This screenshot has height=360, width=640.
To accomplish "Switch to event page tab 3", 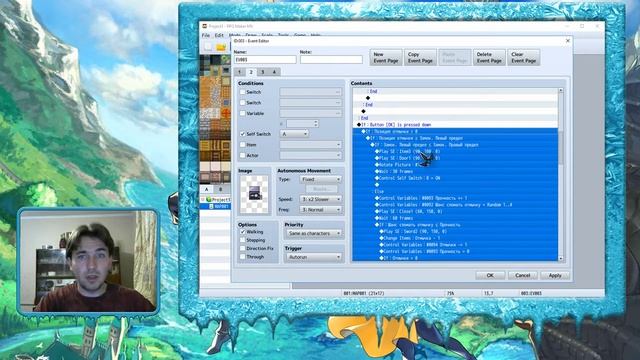I will pos(262,72).
